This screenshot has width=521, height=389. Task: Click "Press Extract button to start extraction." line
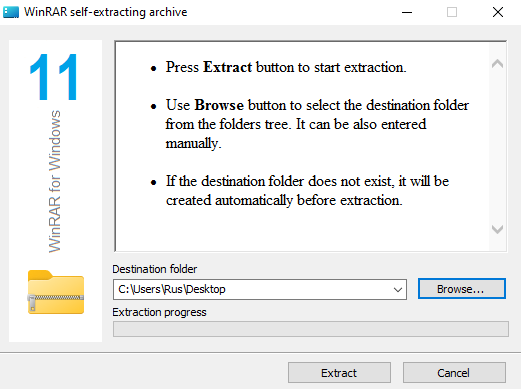click(286, 67)
